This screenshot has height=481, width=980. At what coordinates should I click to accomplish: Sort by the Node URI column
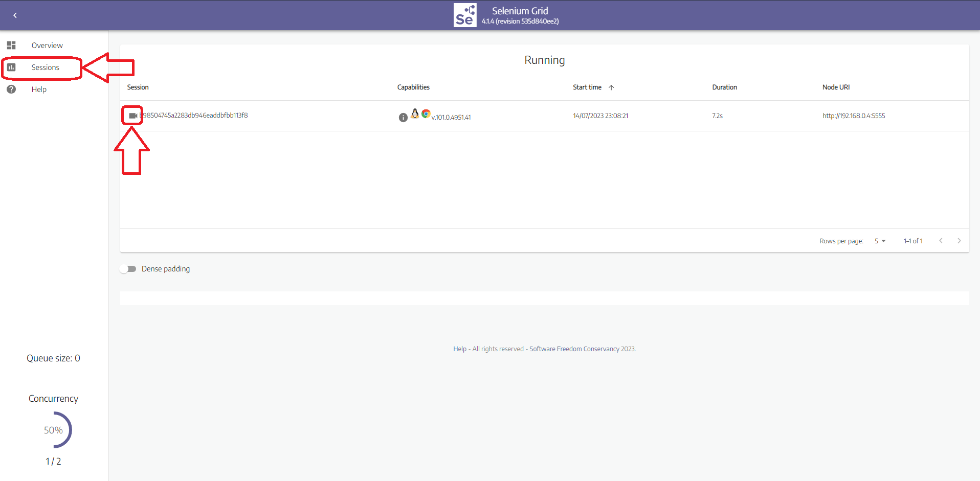pos(836,87)
